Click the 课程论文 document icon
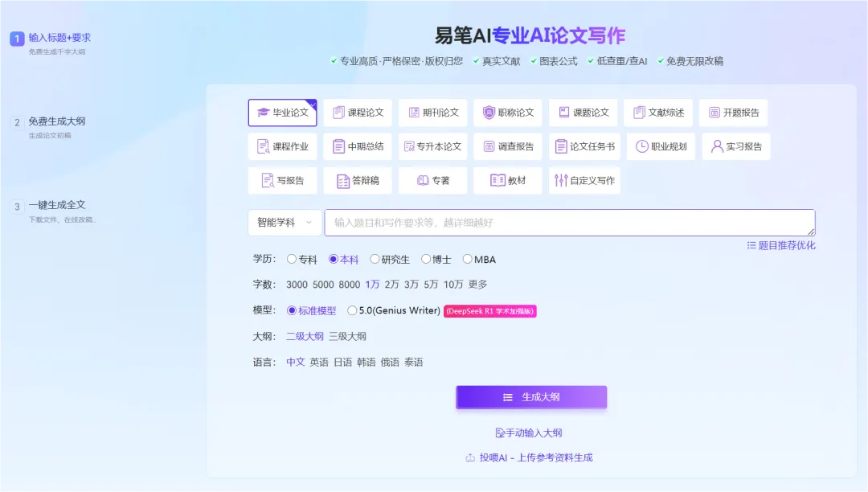The width and height of the screenshot is (868, 492). pyautogui.click(x=338, y=113)
